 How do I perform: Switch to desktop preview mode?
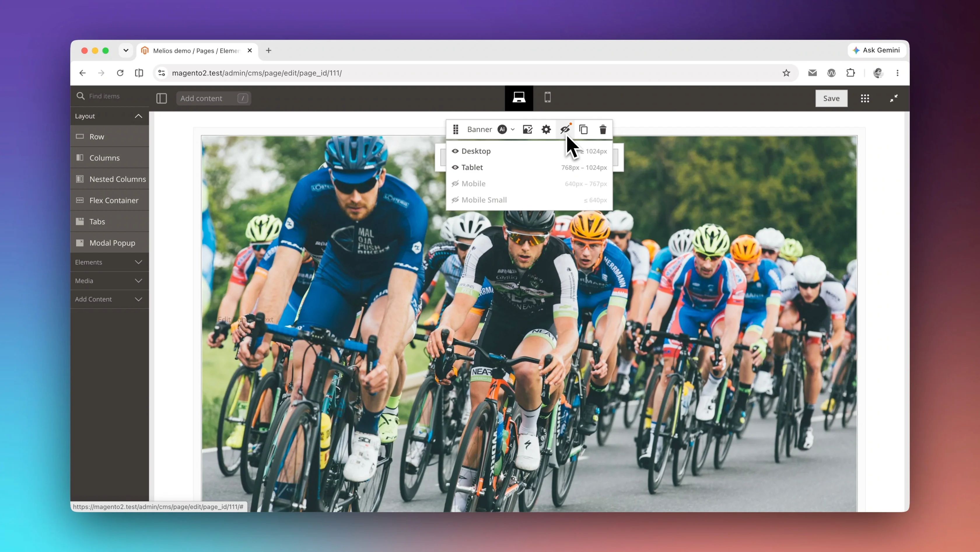pyautogui.click(x=519, y=98)
